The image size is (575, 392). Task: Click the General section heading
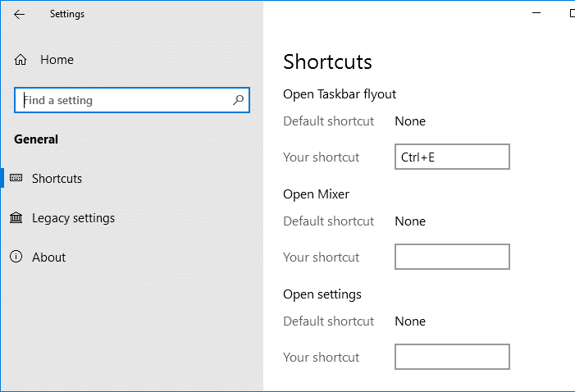[x=36, y=139]
